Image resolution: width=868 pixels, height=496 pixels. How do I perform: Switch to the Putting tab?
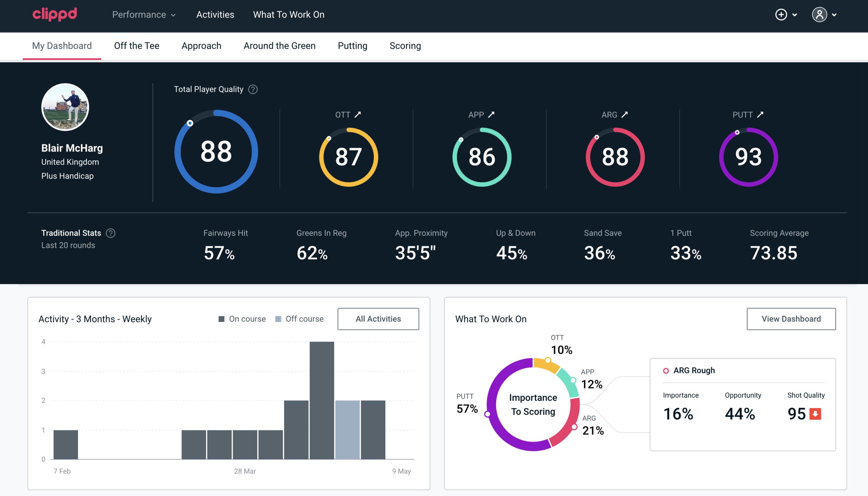click(352, 45)
